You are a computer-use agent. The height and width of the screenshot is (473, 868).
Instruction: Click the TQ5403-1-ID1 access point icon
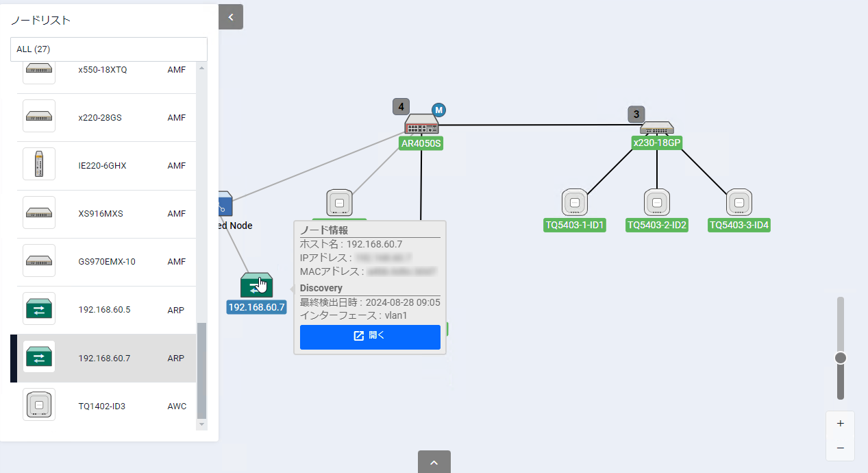click(x=575, y=203)
